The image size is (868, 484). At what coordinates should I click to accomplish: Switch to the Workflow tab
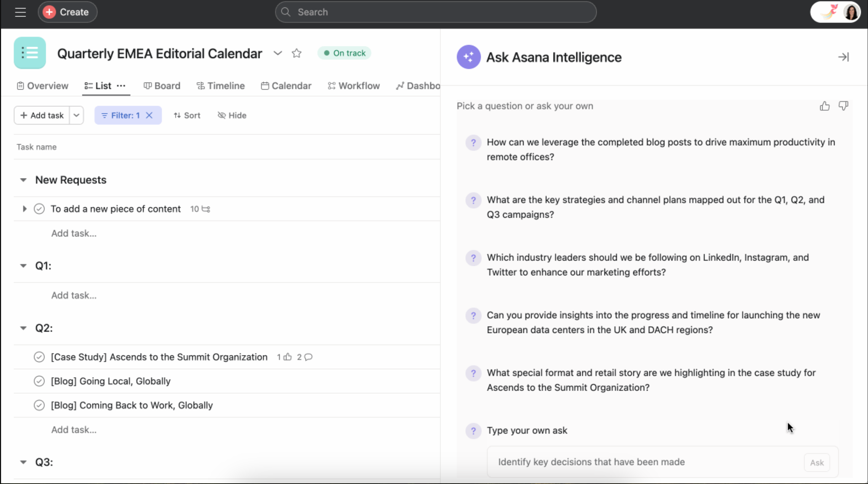coord(354,86)
